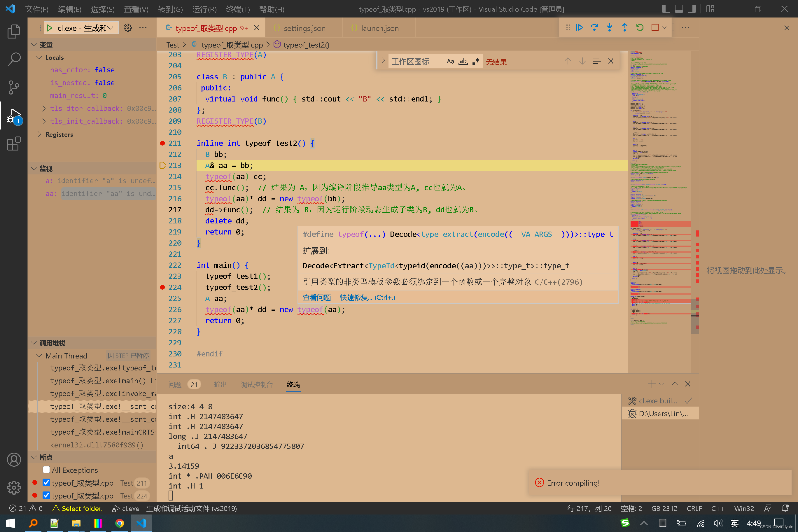Collapse the Locals variables section
The width and height of the screenshot is (798, 532).
(39, 57)
